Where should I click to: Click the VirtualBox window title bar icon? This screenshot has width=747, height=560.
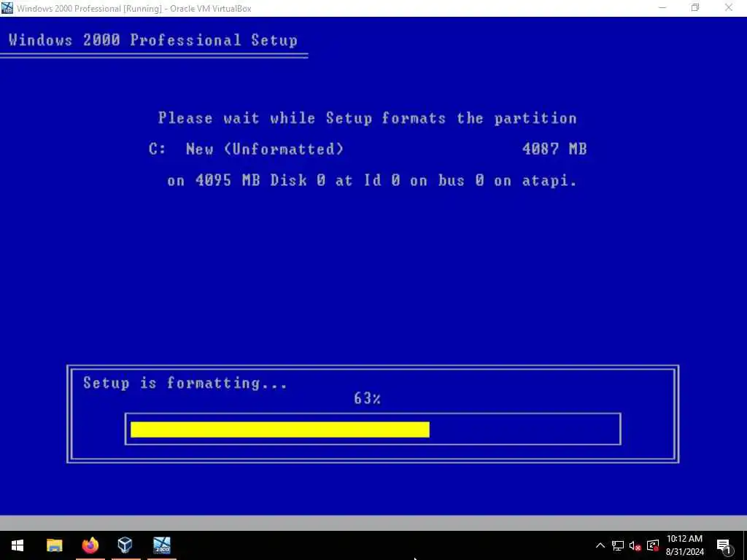7,7
